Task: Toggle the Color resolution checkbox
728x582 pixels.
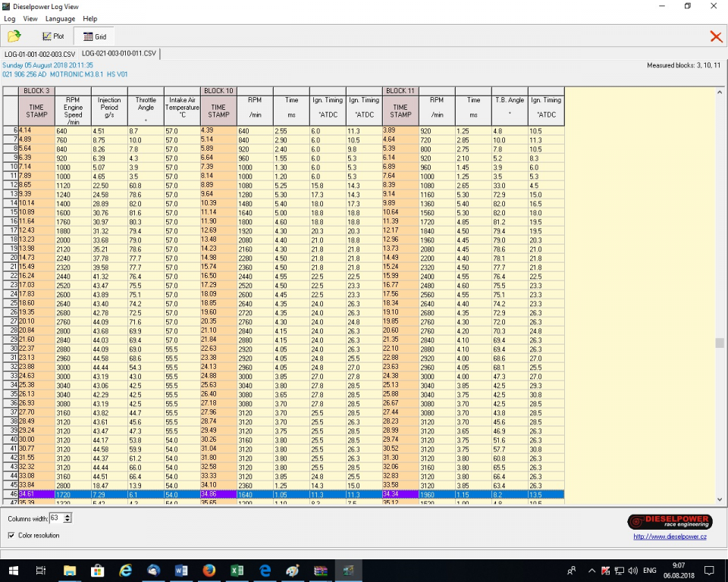Action: 11,535
